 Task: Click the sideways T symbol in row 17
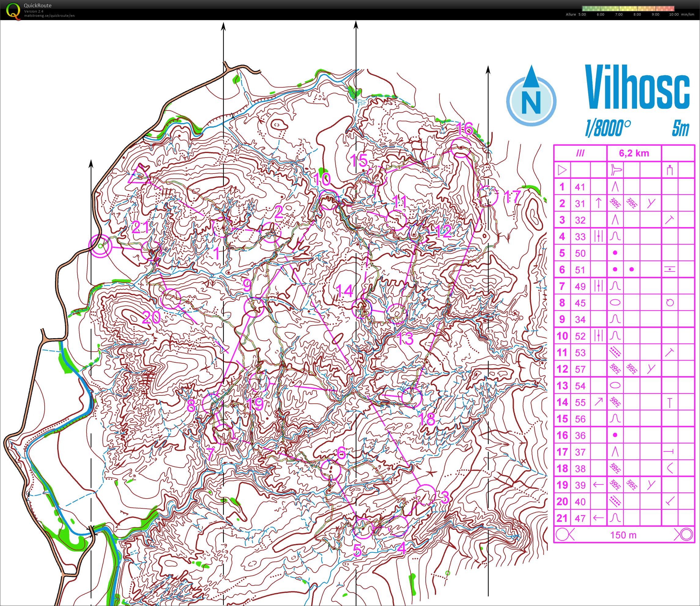[669, 451]
